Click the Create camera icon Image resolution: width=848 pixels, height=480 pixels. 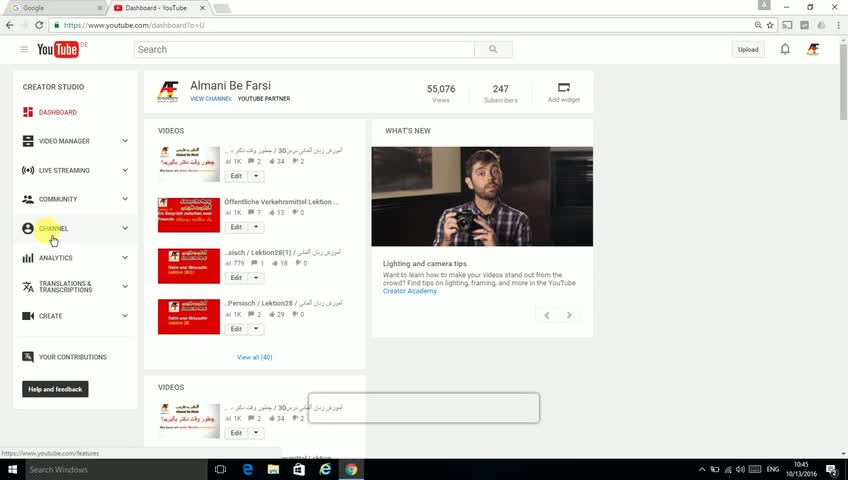coord(28,316)
